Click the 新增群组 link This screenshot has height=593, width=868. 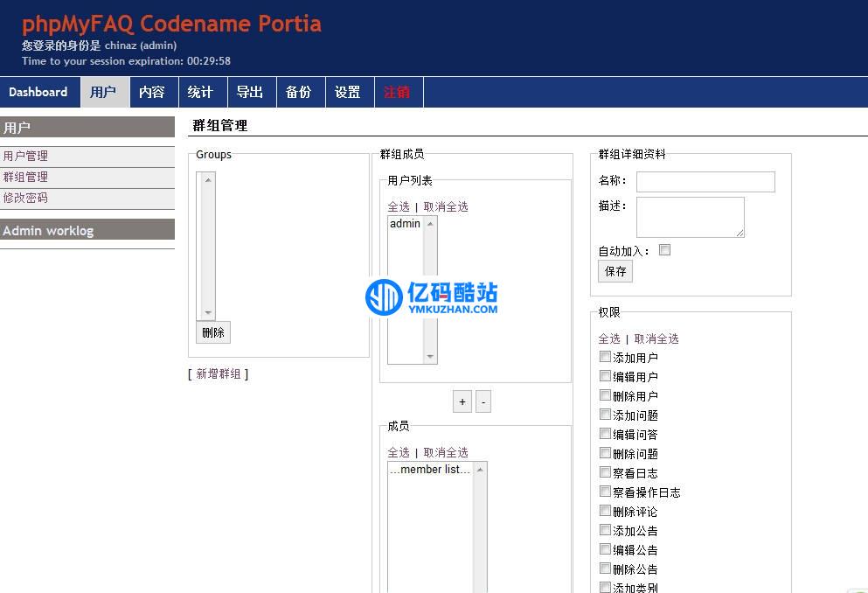(x=219, y=373)
